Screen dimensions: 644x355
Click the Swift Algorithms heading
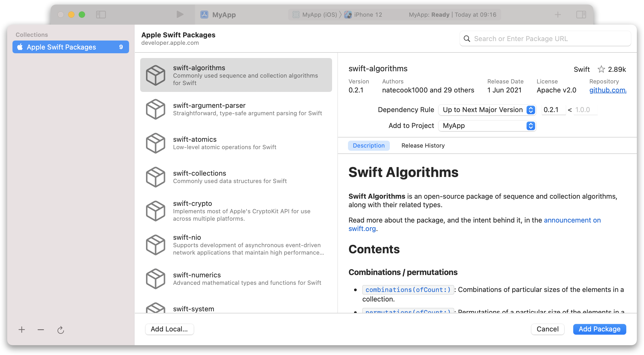click(403, 172)
